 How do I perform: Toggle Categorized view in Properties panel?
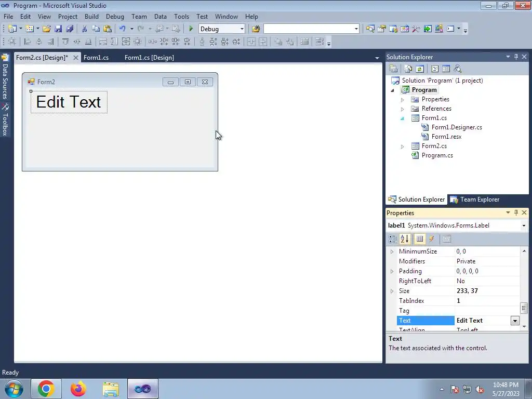(x=393, y=239)
